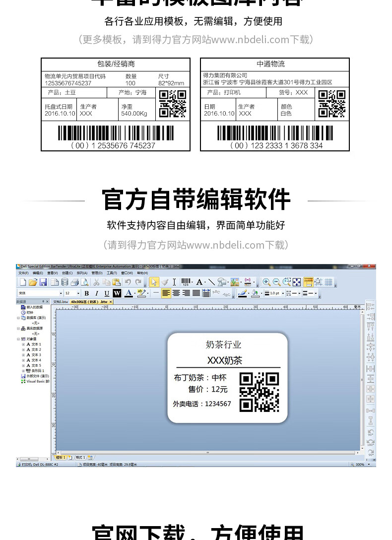This screenshot has width=392, height=540.
Task: Click the print icon in toolbar
Action: [x=75, y=282]
